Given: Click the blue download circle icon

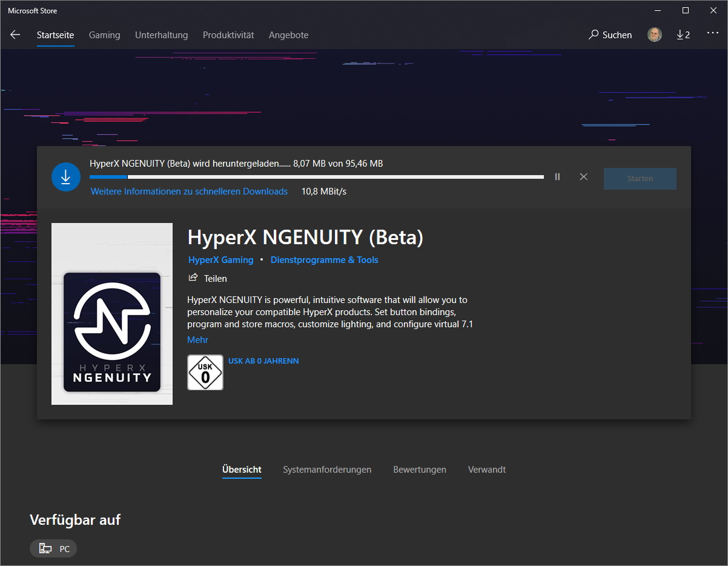Looking at the screenshot, I should click(x=66, y=177).
